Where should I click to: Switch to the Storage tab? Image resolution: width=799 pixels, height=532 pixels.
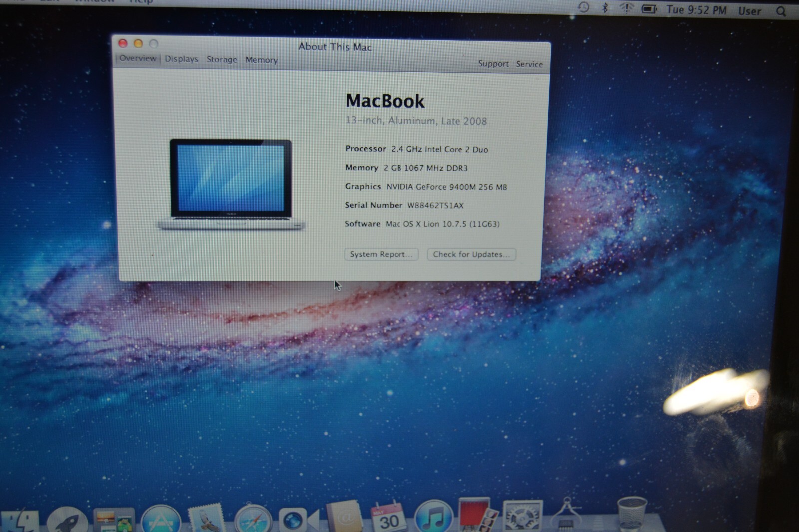(x=222, y=59)
